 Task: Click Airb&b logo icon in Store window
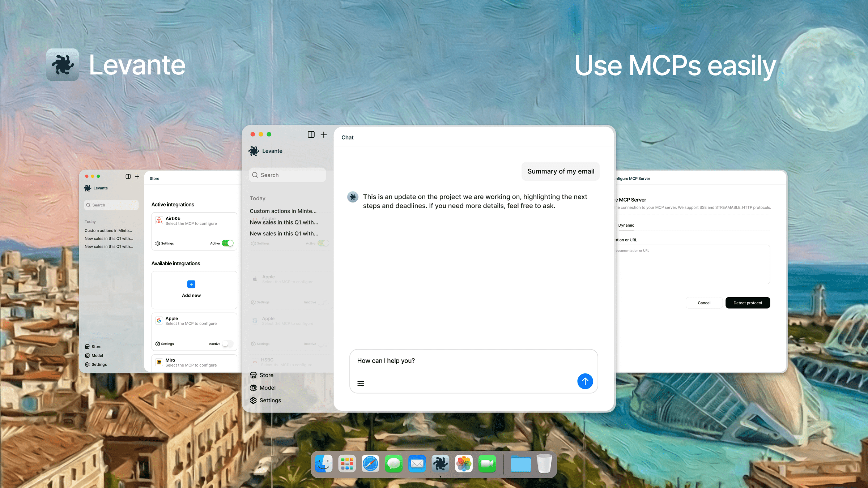[x=159, y=220]
